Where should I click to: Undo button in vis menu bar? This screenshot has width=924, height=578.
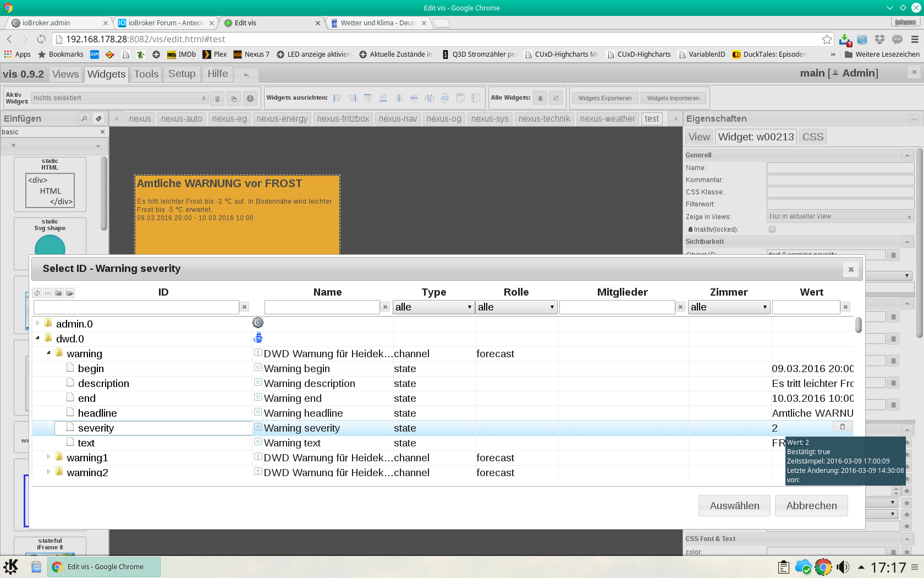[246, 75]
